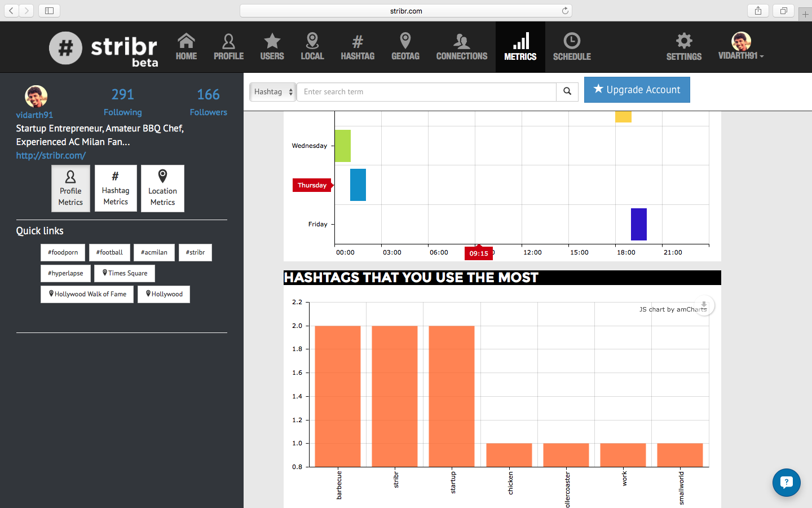Click the chart export download icon
The height and width of the screenshot is (508, 812).
[704, 305]
